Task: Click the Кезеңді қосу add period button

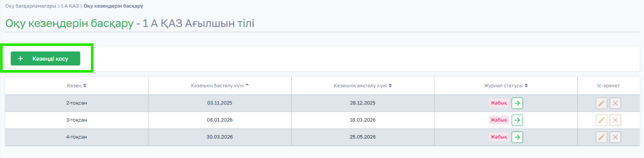Action: coord(46,58)
